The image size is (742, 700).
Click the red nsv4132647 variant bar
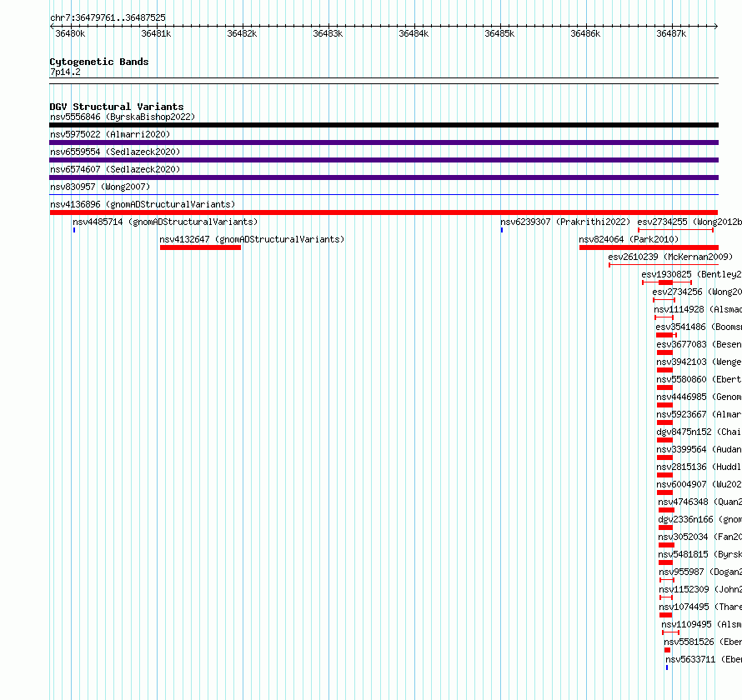point(200,247)
